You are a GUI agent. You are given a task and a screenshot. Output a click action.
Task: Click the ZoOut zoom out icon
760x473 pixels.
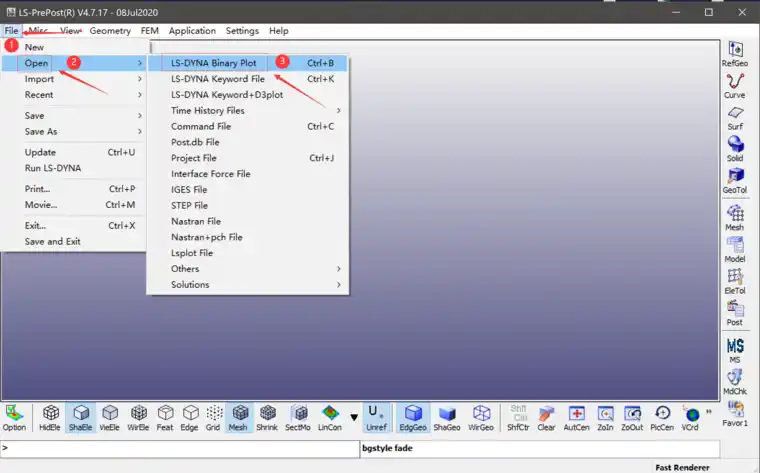tap(632, 418)
